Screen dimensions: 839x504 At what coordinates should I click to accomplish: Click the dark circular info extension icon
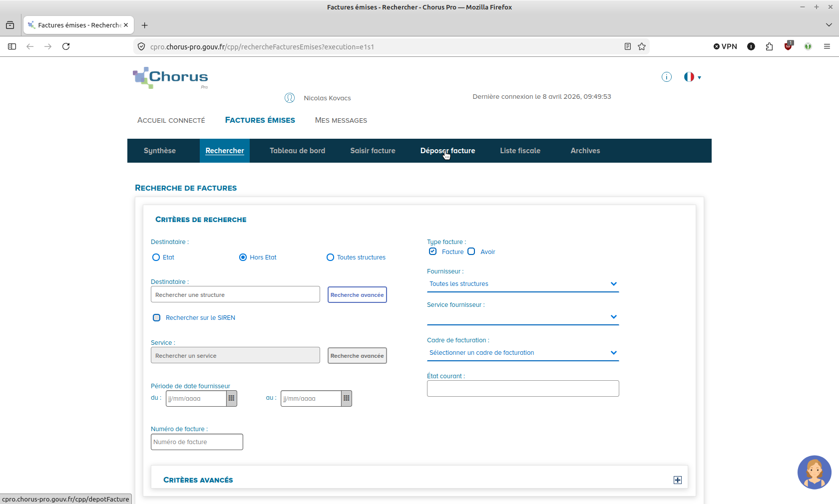(751, 46)
